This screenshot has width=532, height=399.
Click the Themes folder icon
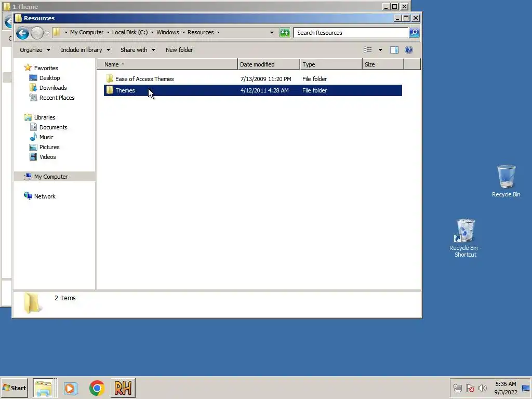pyautogui.click(x=110, y=90)
